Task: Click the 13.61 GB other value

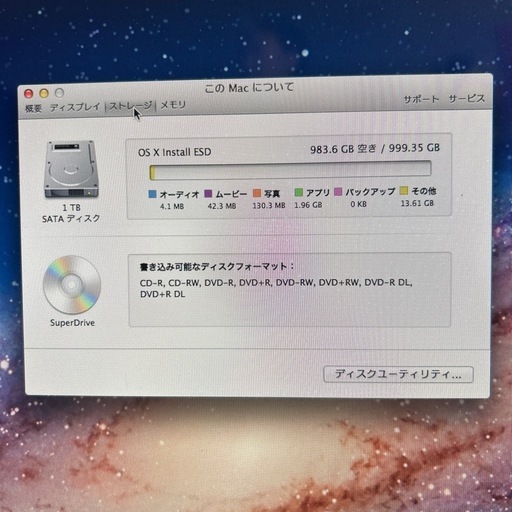Action: point(417,203)
